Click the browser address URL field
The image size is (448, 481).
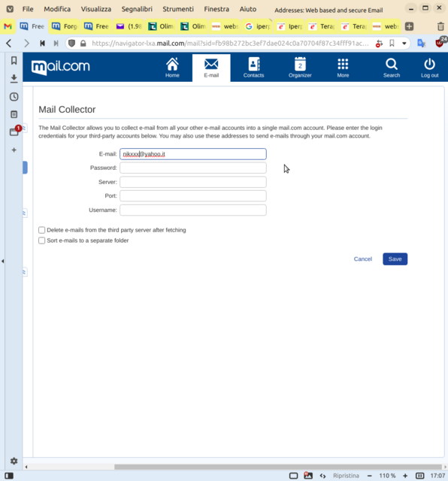tap(230, 44)
